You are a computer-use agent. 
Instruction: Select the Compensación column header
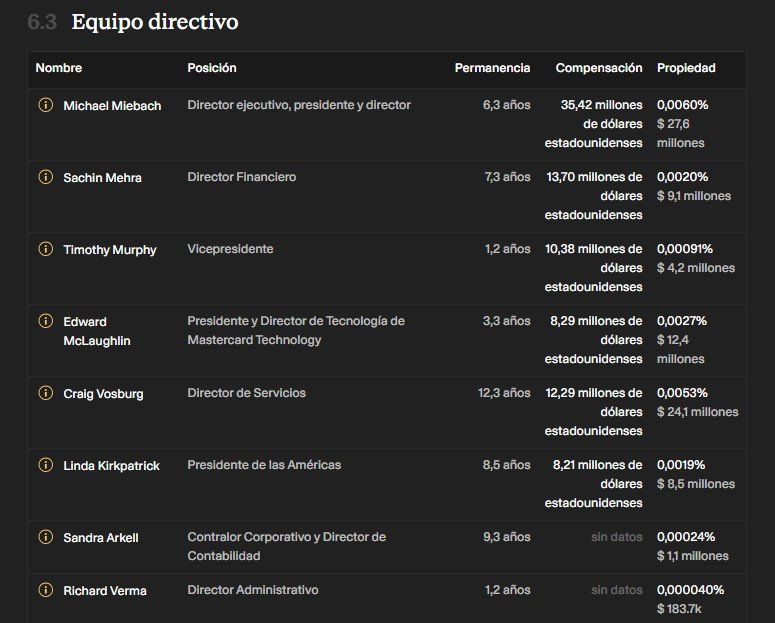pos(599,68)
